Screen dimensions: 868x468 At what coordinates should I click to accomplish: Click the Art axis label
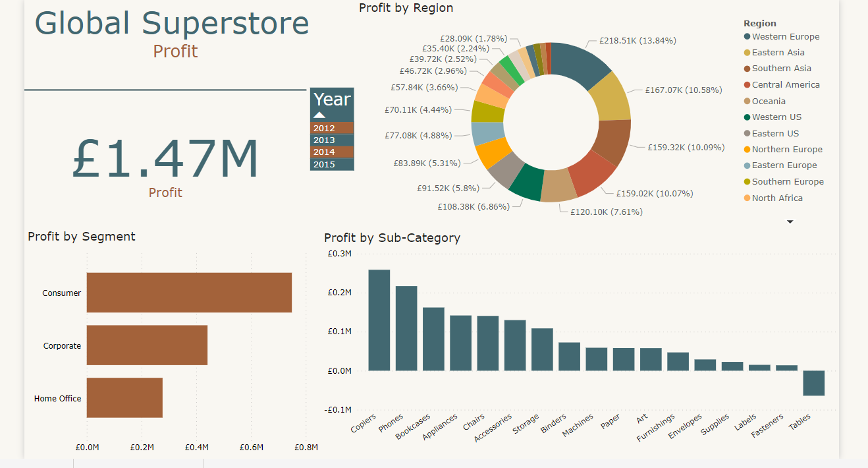[642, 419]
